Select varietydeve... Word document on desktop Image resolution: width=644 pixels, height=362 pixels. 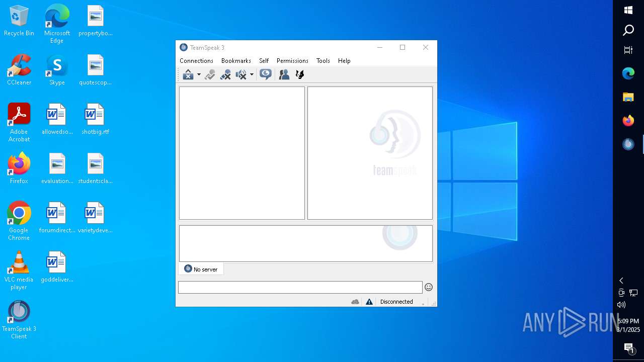(95, 218)
